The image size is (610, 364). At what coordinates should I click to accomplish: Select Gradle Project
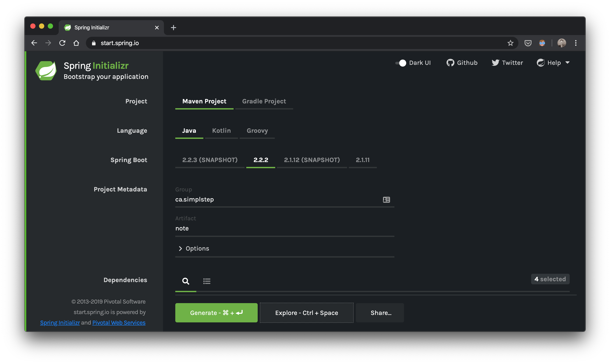[264, 101]
